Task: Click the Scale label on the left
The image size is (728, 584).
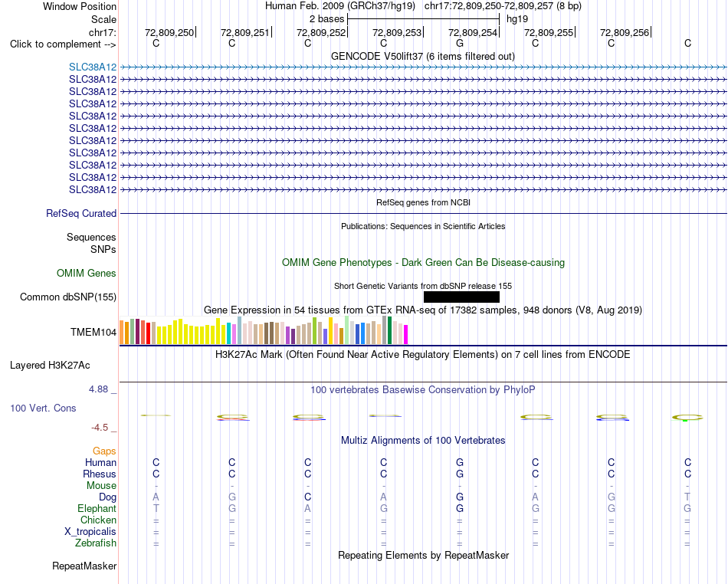Action: point(103,19)
